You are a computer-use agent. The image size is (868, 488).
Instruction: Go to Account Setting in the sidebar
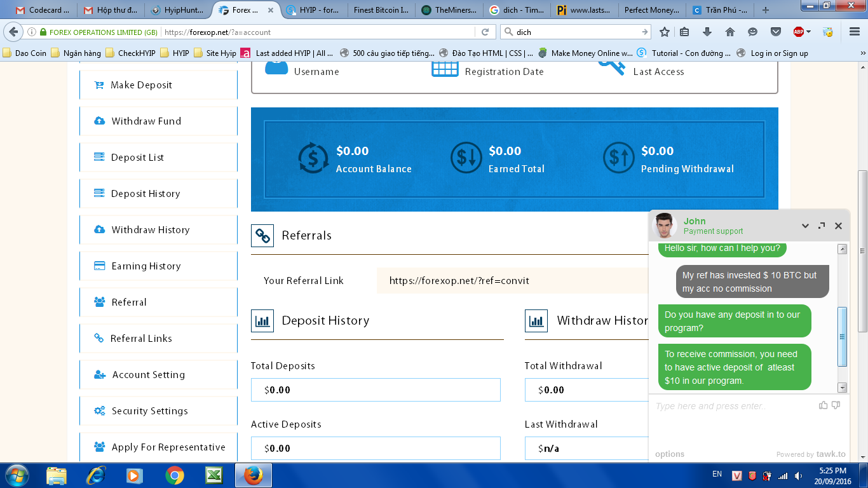point(158,375)
